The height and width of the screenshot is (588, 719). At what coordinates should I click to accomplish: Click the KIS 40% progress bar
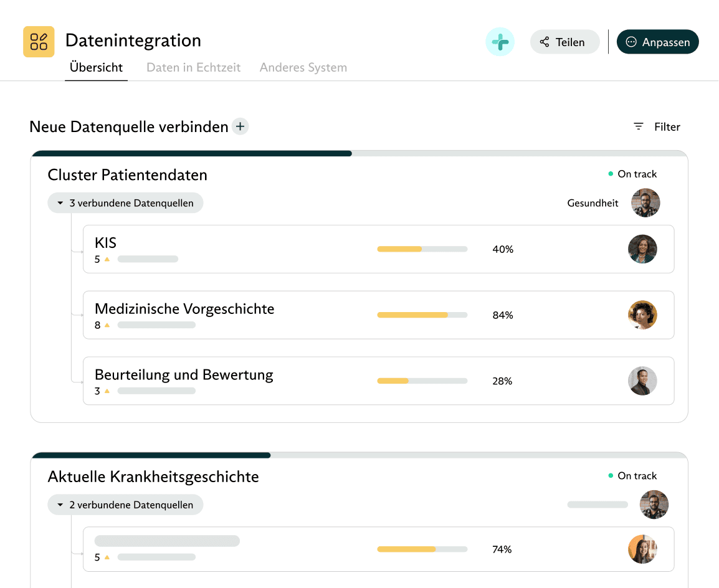pyautogui.click(x=422, y=249)
